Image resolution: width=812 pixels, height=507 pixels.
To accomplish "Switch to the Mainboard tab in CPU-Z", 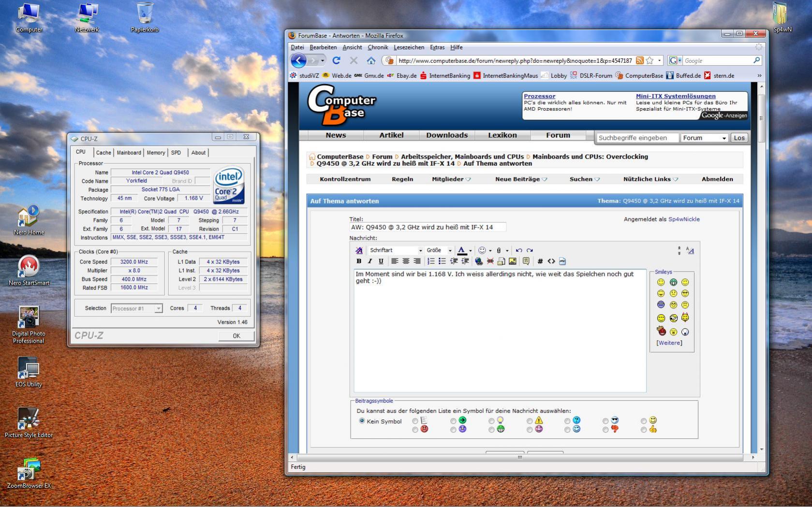I will 129,153.
